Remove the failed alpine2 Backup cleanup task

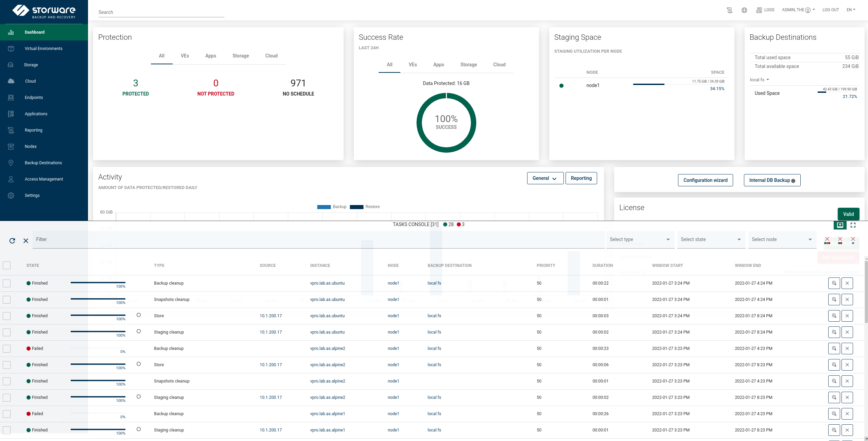coord(847,349)
